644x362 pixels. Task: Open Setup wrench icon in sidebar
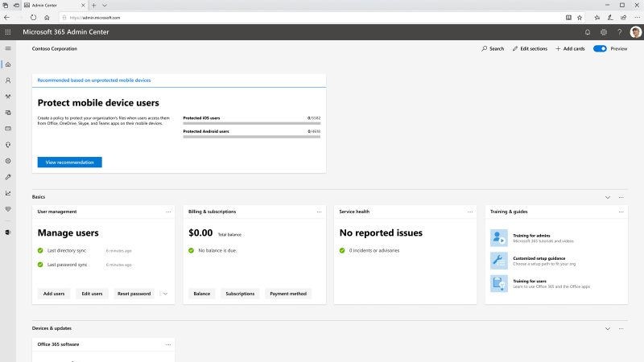[x=8, y=177]
